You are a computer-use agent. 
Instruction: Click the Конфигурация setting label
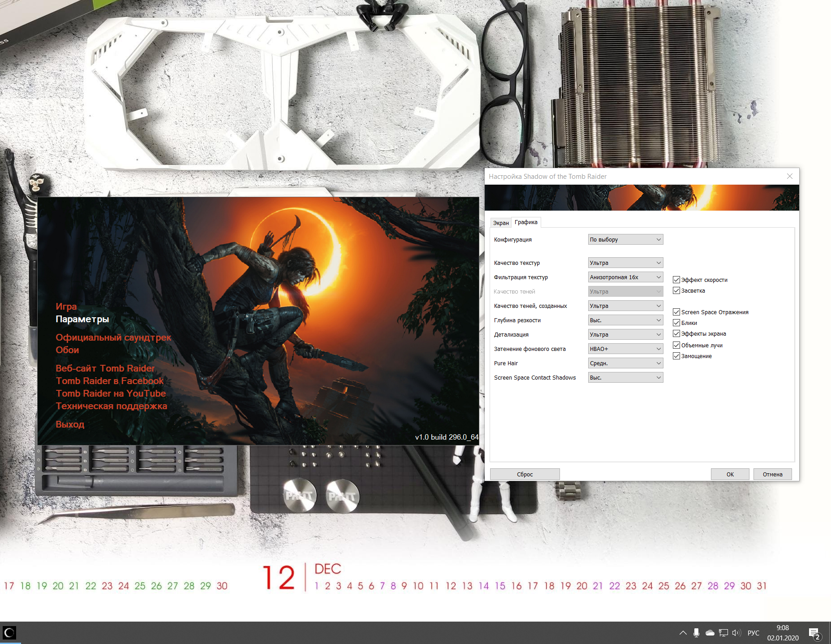point(513,240)
